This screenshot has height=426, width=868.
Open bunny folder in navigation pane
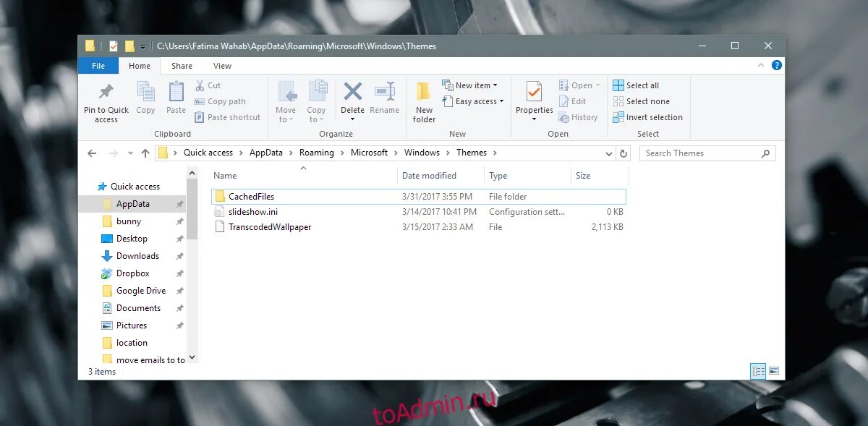coord(128,221)
